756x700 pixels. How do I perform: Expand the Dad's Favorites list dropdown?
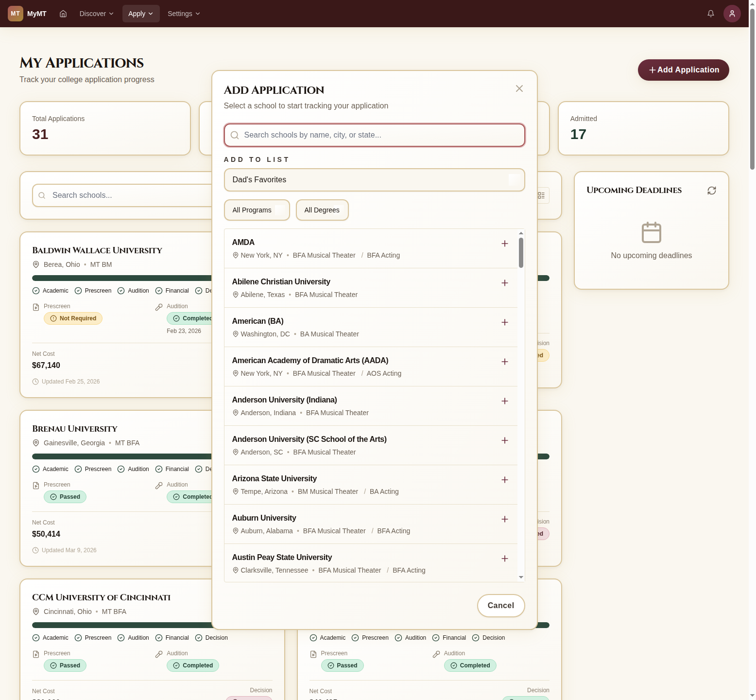374,180
